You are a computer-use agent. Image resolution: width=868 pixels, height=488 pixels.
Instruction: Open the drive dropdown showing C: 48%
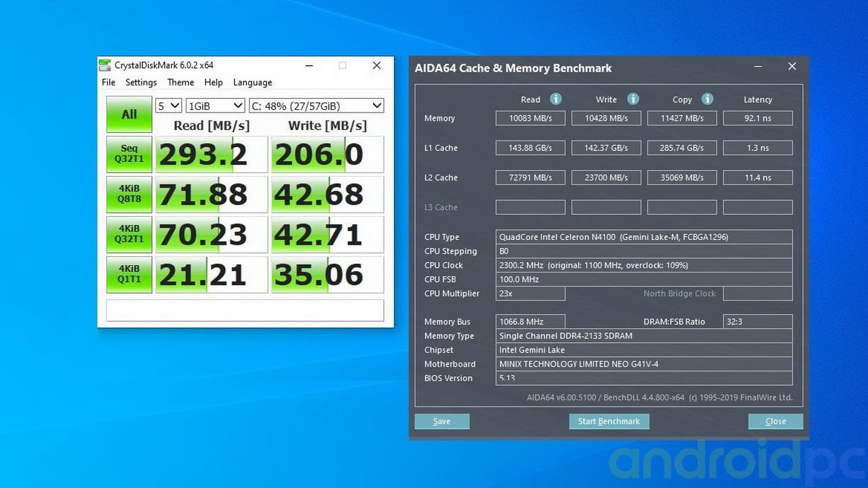coord(317,106)
